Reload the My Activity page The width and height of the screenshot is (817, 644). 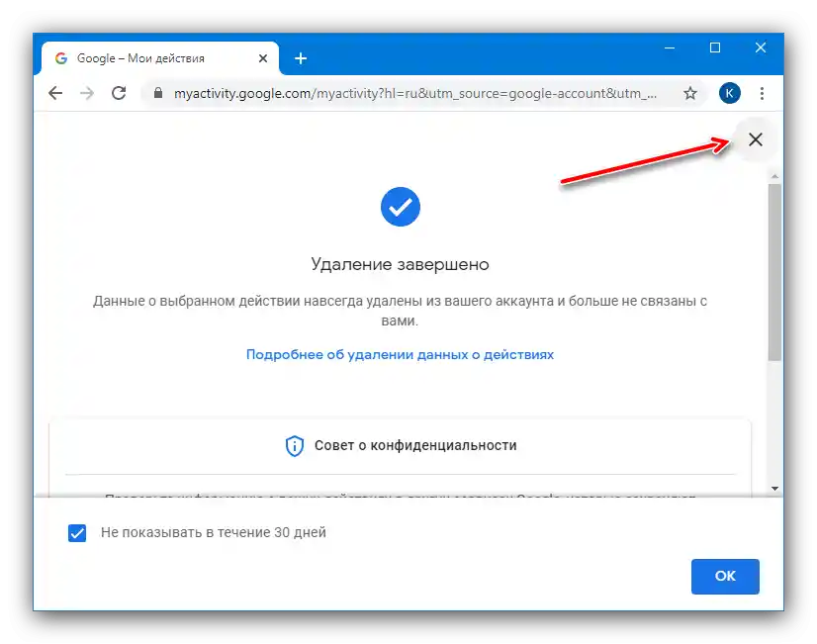pos(119,93)
